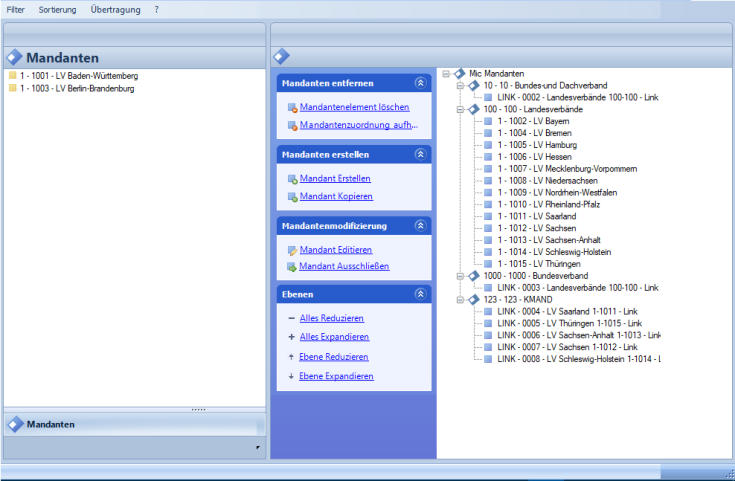735x481 pixels.
Task: Open the Filter menu
Action: 16,9
